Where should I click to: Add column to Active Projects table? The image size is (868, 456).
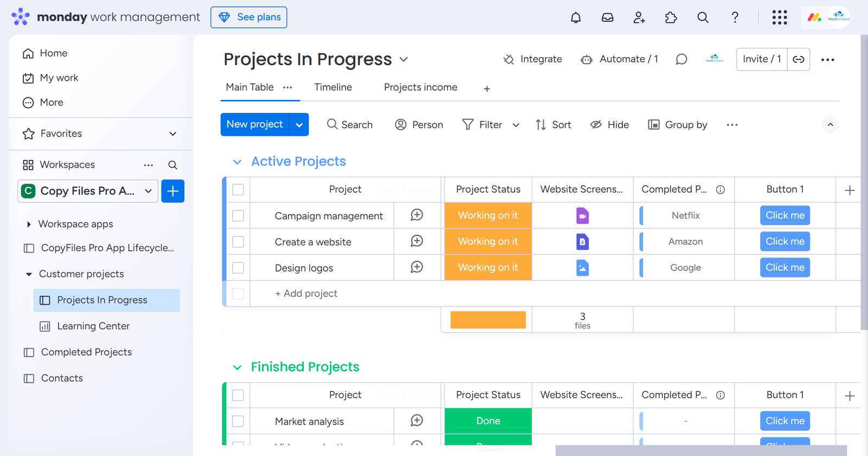tap(850, 190)
